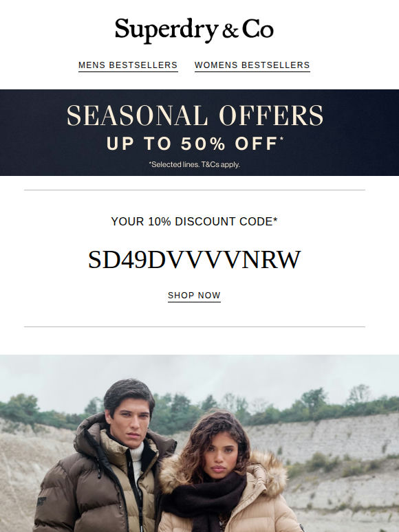Click the divider line below Shop Now
The width and height of the screenshot is (399, 532).
pyautogui.click(x=195, y=327)
